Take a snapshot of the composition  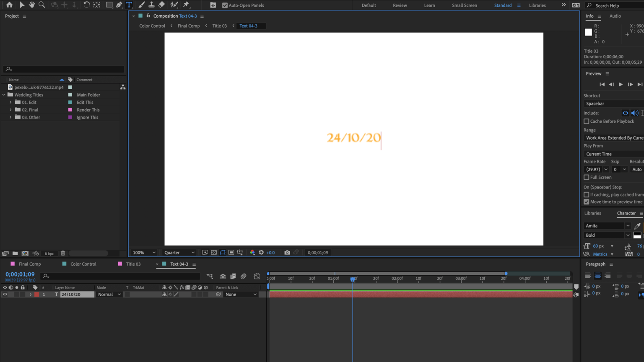click(287, 252)
